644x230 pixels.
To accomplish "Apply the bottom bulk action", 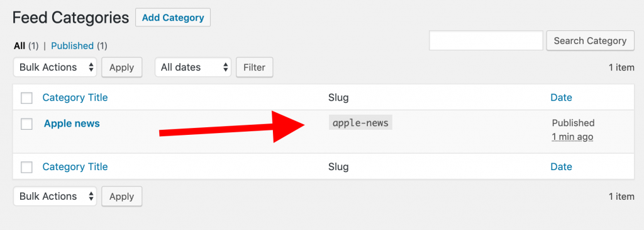I will point(121,196).
